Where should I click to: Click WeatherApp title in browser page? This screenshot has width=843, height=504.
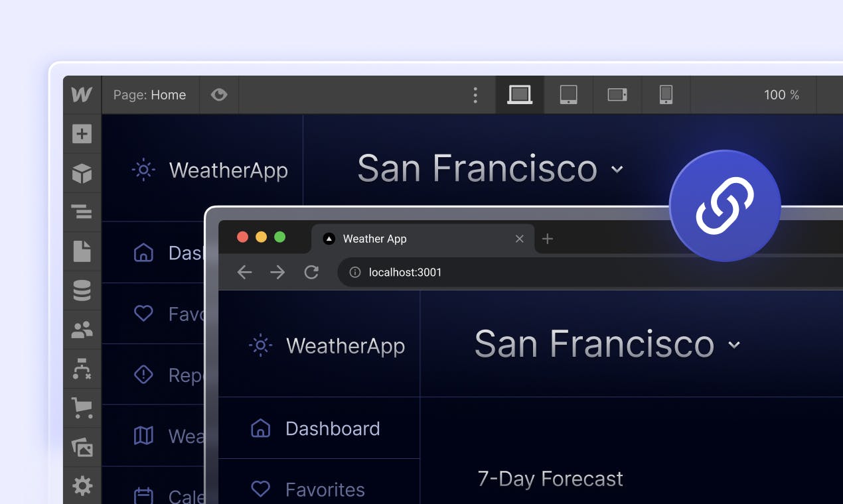click(x=345, y=346)
